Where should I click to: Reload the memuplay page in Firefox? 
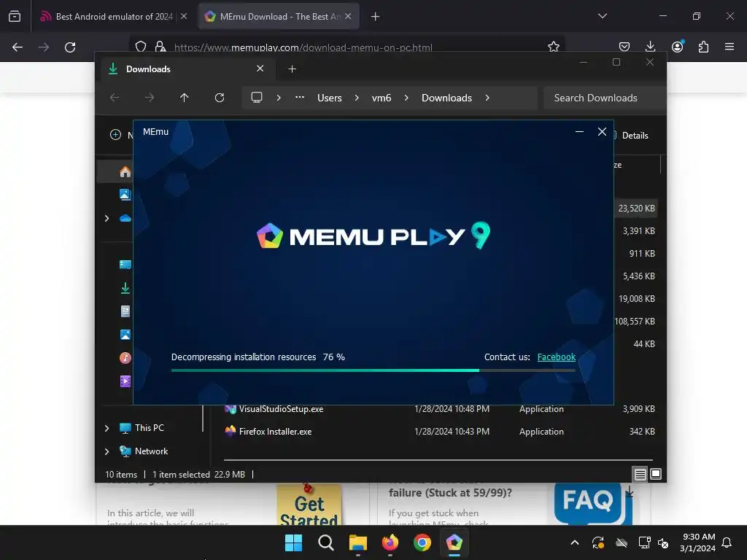coord(70,47)
